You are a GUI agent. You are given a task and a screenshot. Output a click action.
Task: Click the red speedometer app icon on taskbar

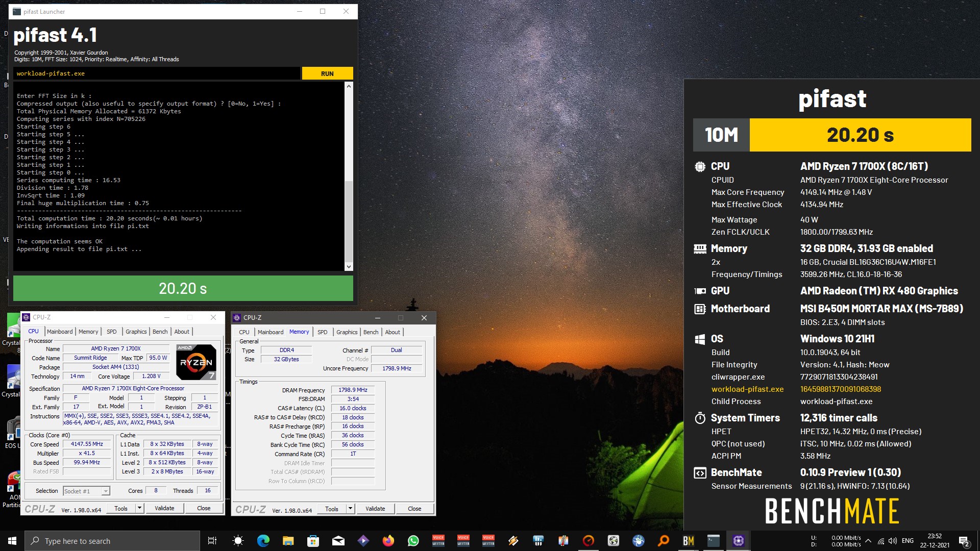click(588, 541)
